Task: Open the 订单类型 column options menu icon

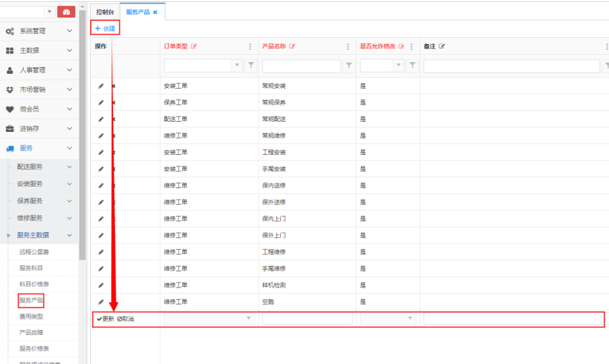Action: [251, 46]
